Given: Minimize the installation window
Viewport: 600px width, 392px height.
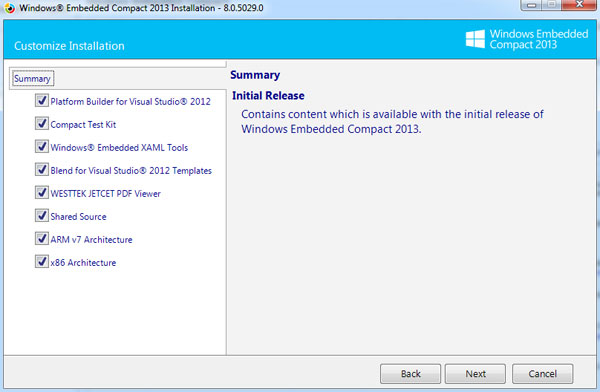Looking at the screenshot, I should (531, 5).
